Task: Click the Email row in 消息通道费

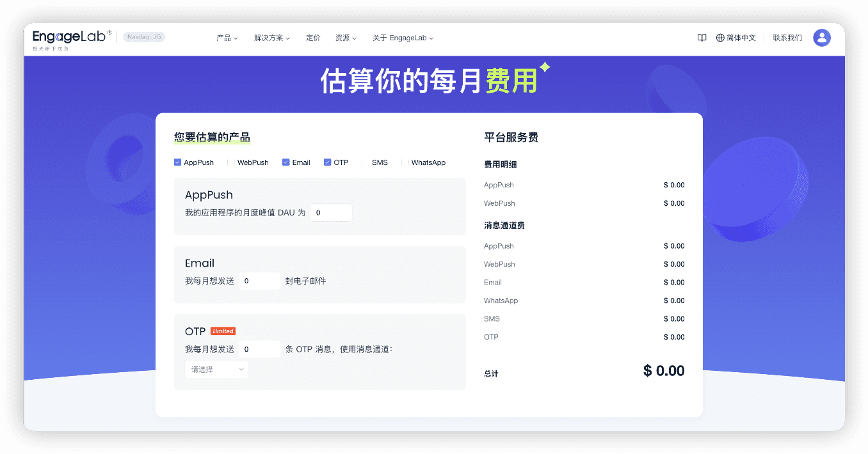Action: [x=584, y=282]
